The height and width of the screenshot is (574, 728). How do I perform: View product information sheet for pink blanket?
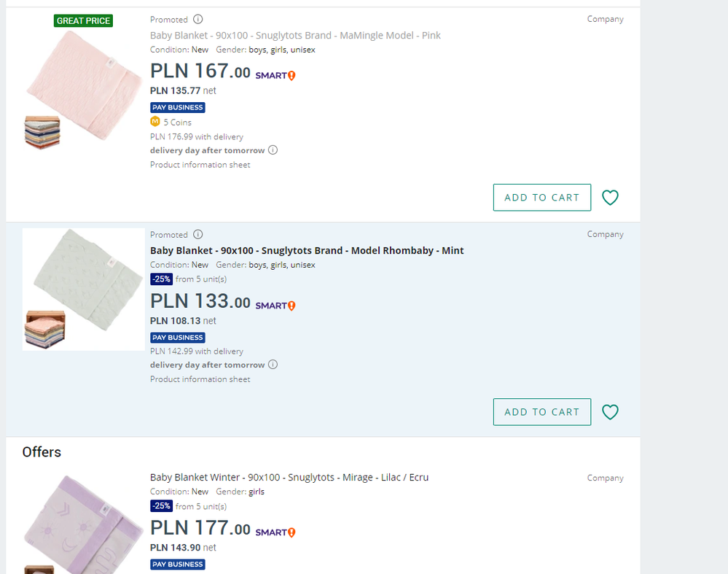point(200,165)
